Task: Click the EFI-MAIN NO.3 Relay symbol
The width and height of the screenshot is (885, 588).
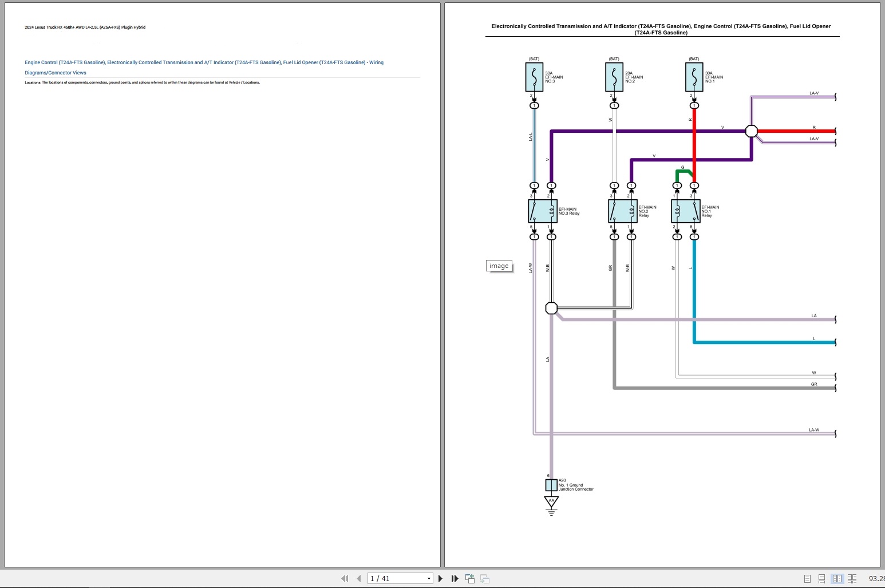Action: point(542,211)
